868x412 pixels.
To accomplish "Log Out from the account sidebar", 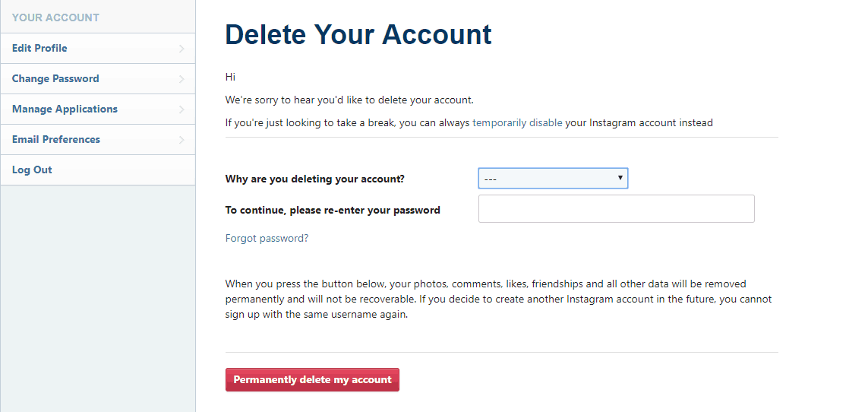I will pyautogui.click(x=32, y=170).
